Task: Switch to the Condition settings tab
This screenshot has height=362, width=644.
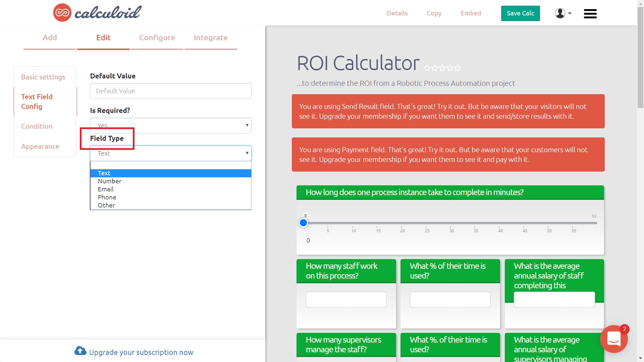Action: tap(37, 126)
